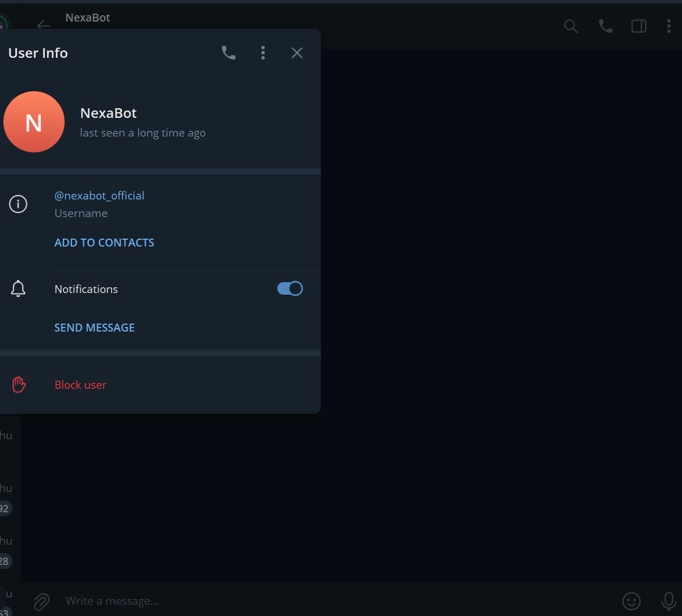Click the bell notifications icon
Viewport: 682px width, 616px height.
click(18, 288)
